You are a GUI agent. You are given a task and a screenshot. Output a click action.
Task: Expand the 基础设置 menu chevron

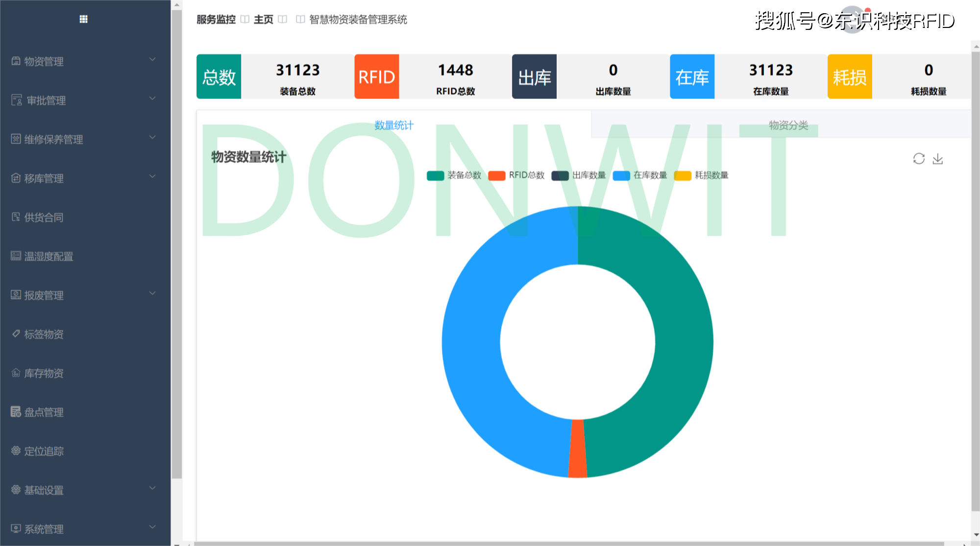click(x=152, y=488)
